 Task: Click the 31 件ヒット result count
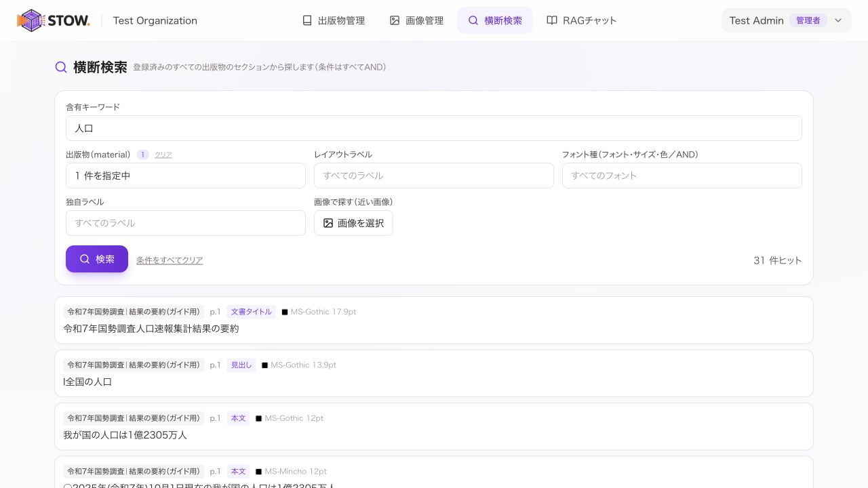[778, 260]
